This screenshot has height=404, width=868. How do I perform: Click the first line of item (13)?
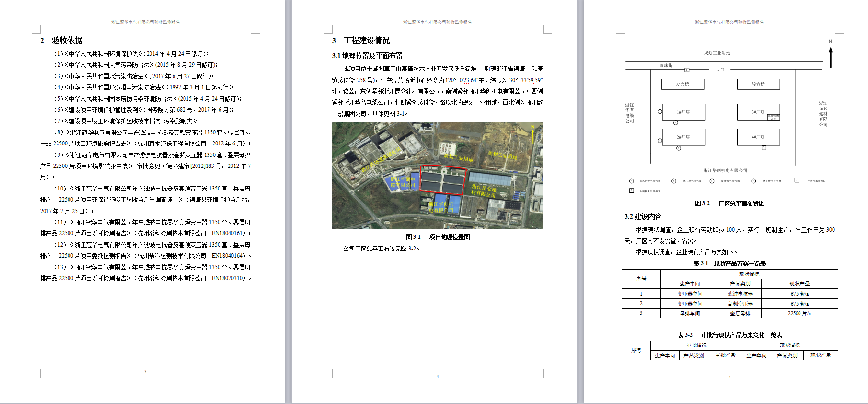coord(152,267)
